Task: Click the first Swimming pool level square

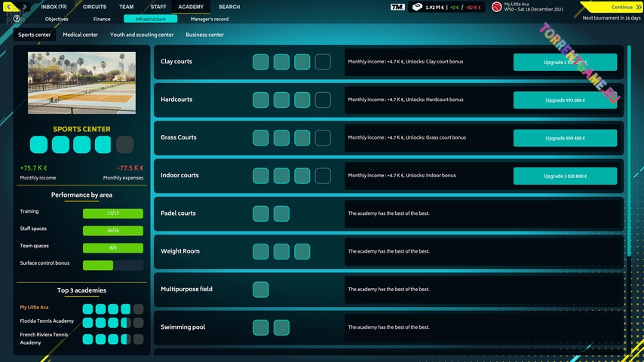Action: pyautogui.click(x=260, y=327)
